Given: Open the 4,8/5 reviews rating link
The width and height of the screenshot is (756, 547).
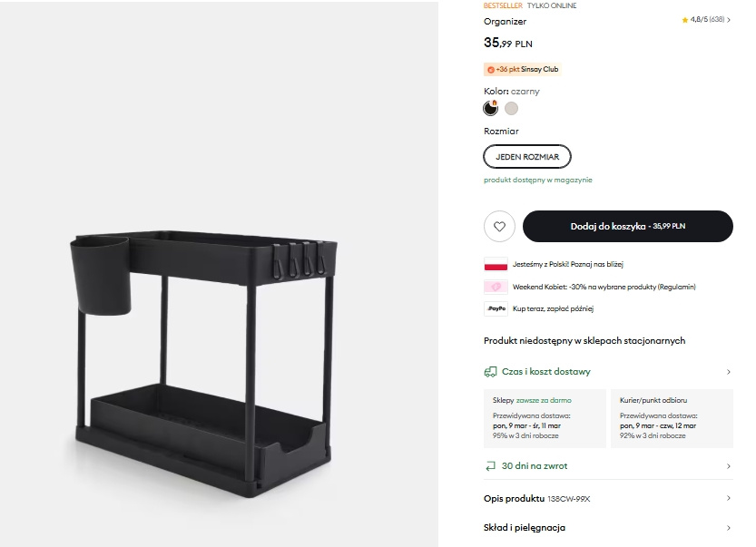Looking at the screenshot, I should pos(710,19).
